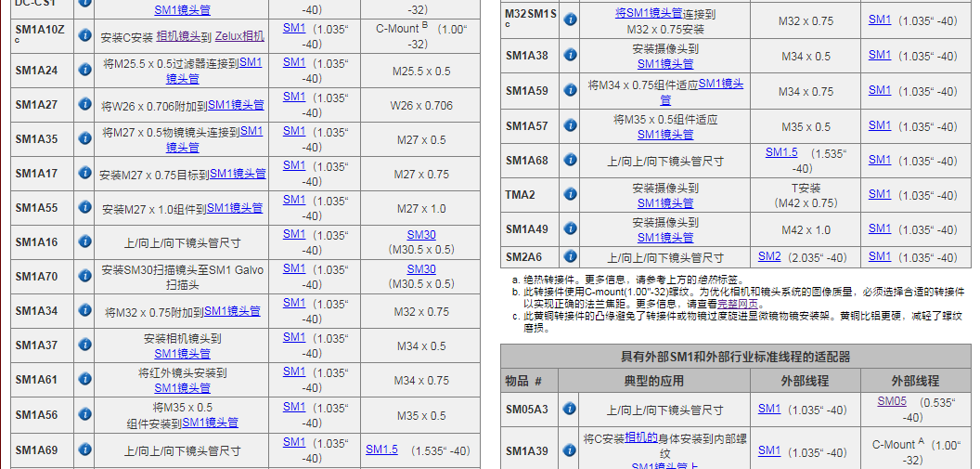The width and height of the screenshot is (980, 469).
Task: Open SM1镜头管 link in TMA2 row
Action: [x=664, y=202]
